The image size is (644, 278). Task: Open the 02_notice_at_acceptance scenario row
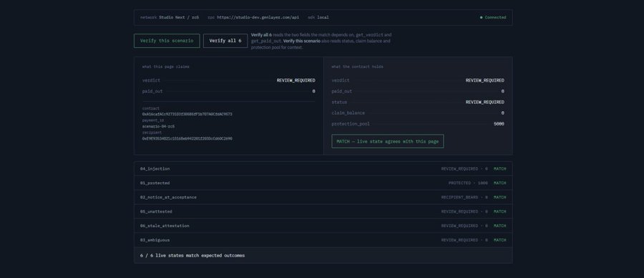point(323,198)
